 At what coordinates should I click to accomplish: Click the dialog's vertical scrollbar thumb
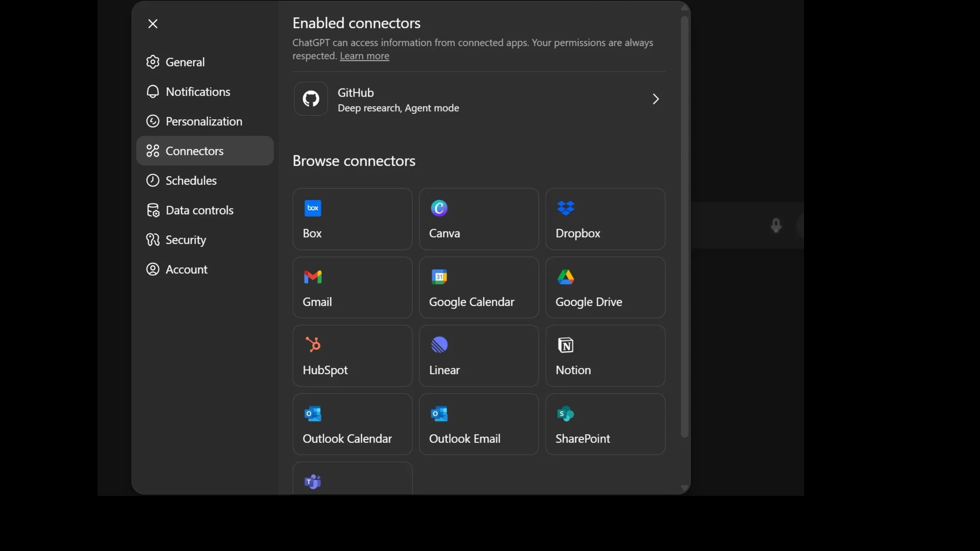pyautogui.click(x=684, y=227)
